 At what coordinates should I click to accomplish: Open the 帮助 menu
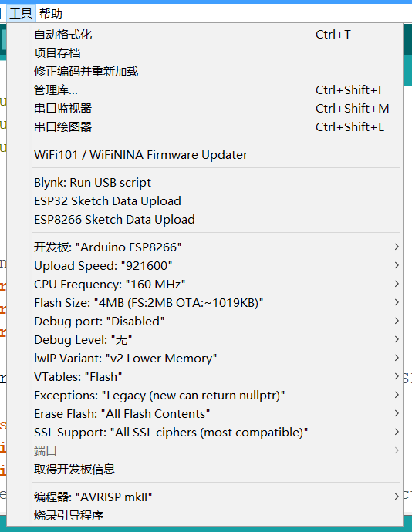tap(51, 14)
